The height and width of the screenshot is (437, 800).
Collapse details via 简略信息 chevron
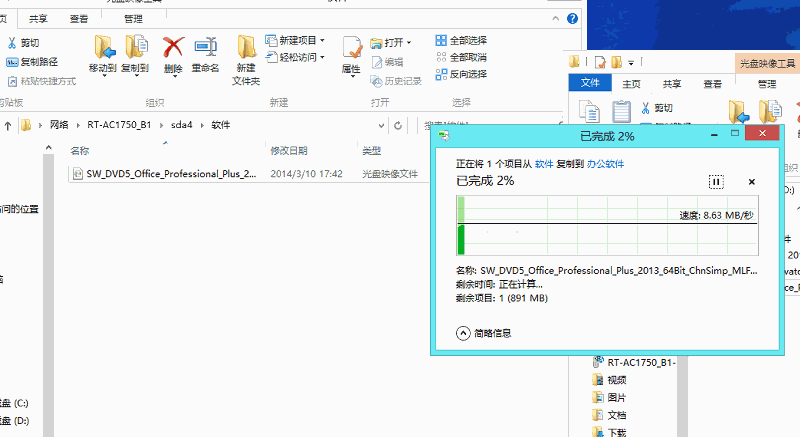pyautogui.click(x=463, y=333)
